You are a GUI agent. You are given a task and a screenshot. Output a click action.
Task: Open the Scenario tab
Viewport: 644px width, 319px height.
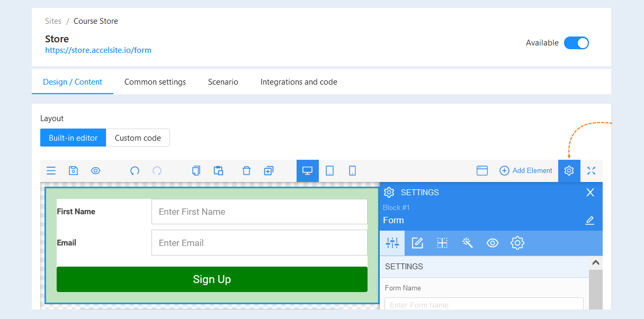(223, 82)
